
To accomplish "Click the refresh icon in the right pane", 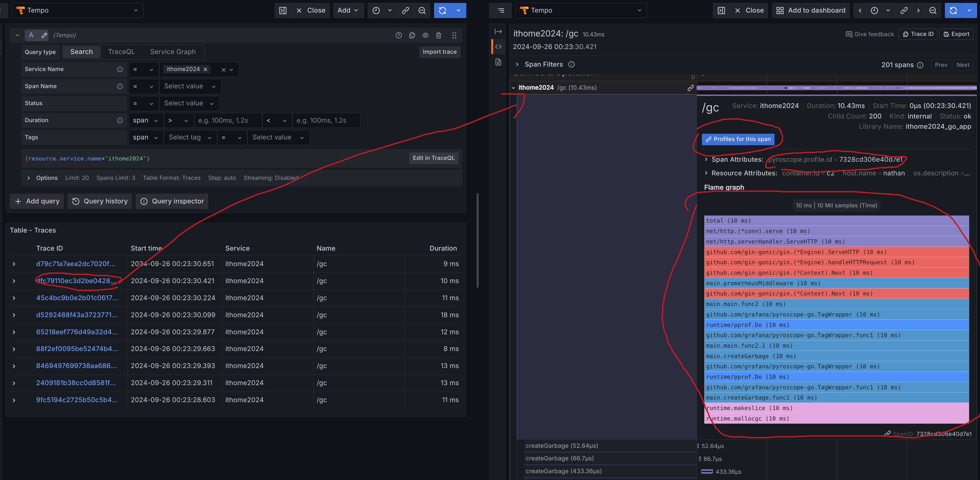I will pos(953,11).
